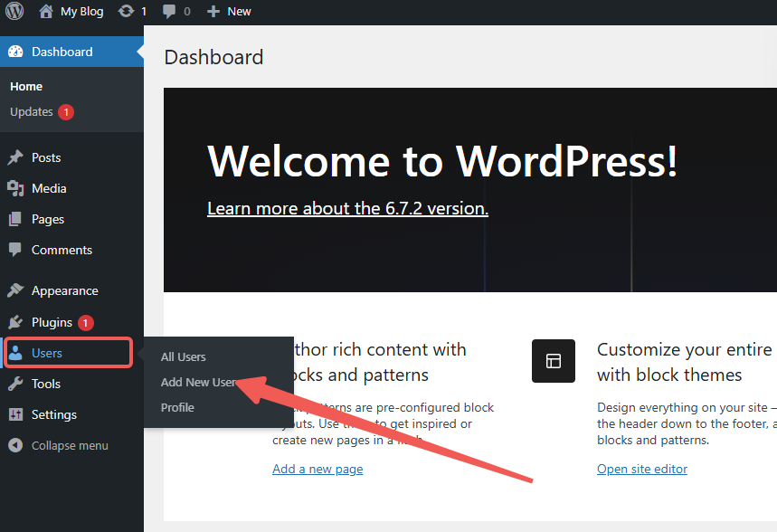Click the Add a new page link

pyautogui.click(x=317, y=469)
